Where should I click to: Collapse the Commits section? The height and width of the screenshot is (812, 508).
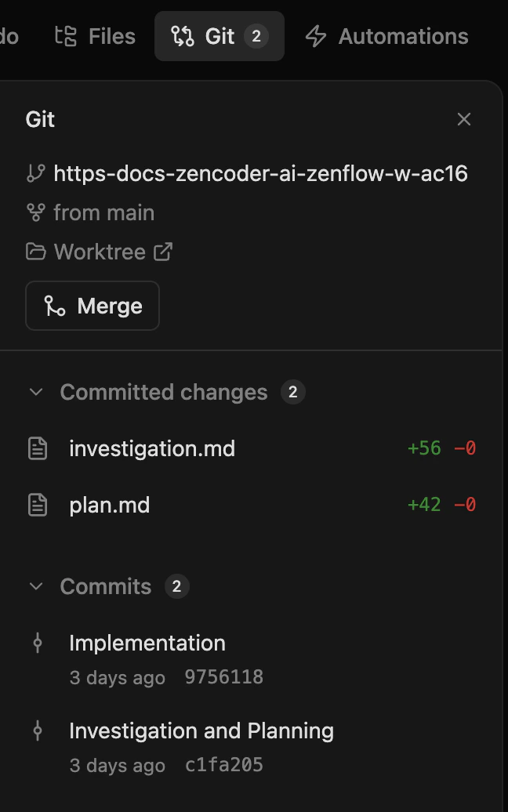(36, 586)
